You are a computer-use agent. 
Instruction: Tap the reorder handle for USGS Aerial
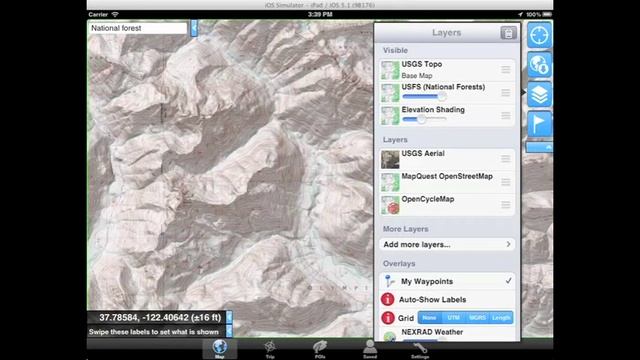(506, 159)
